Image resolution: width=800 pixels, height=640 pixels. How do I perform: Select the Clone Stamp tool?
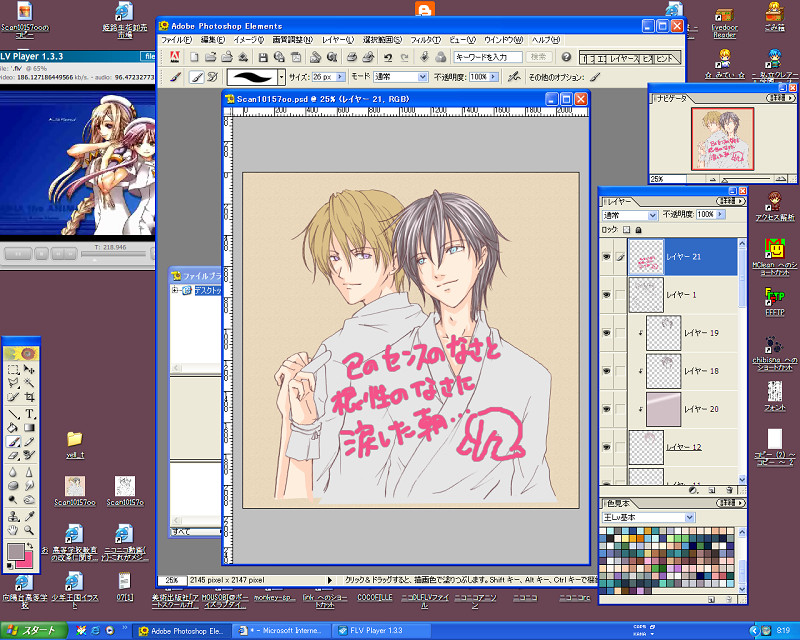pos(13,516)
